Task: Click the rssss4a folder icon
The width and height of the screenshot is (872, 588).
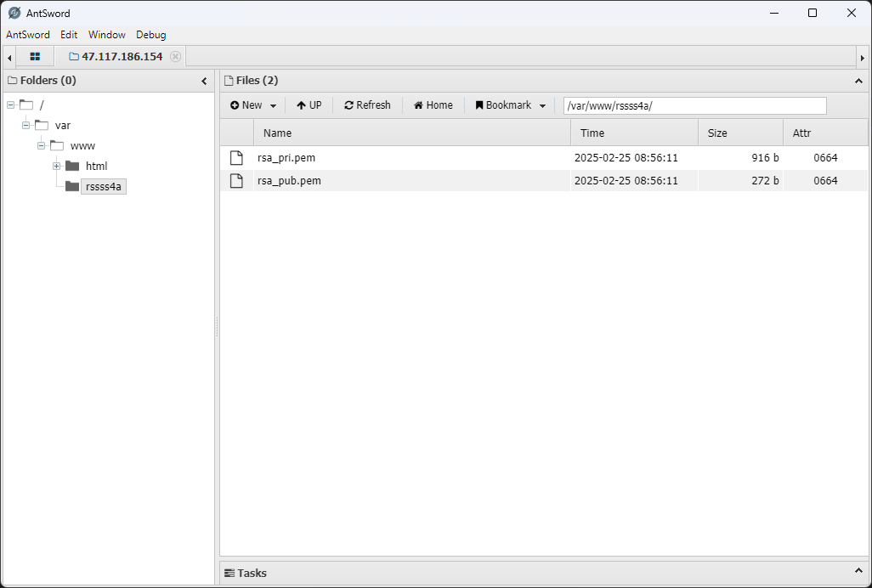Action: 72,186
